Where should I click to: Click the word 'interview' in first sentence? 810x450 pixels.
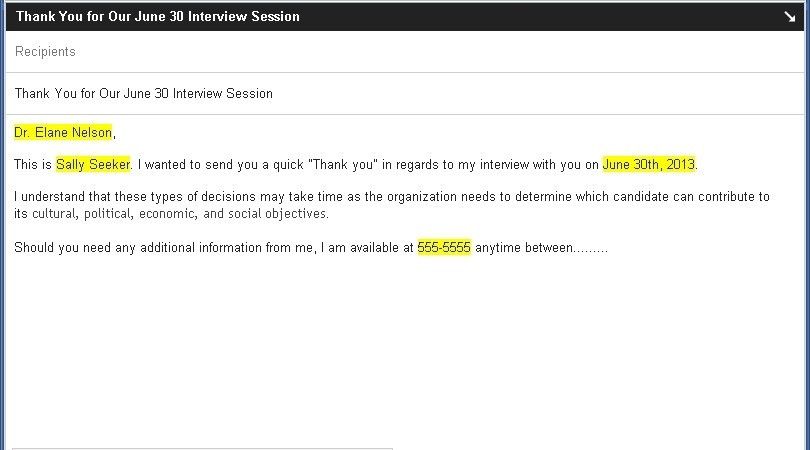(x=504, y=165)
